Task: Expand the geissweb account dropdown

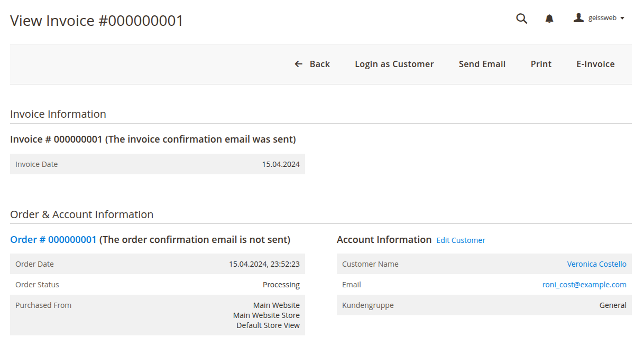Action: pyautogui.click(x=599, y=18)
